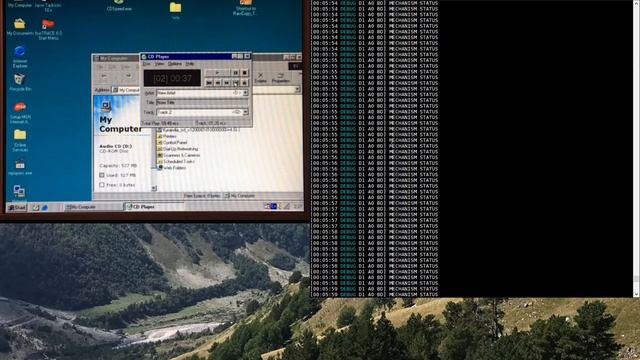
Task: Skip backwards within the track in CD Player
Action: 218,83
